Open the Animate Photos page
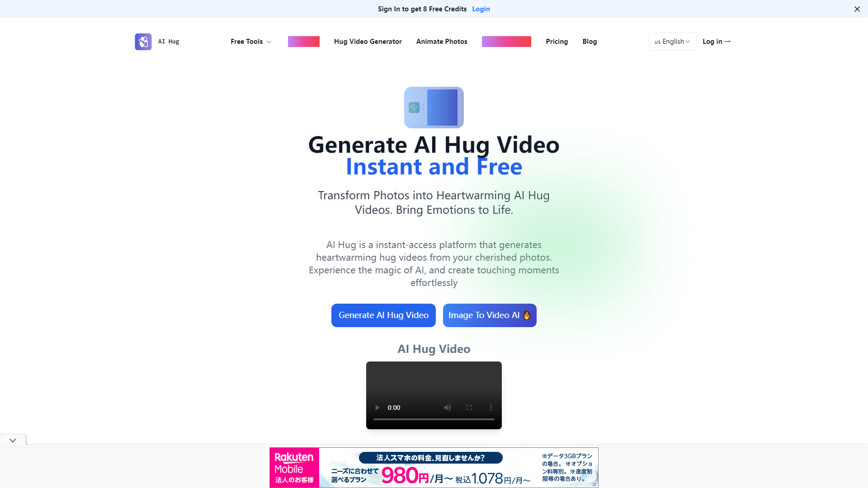 (442, 41)
